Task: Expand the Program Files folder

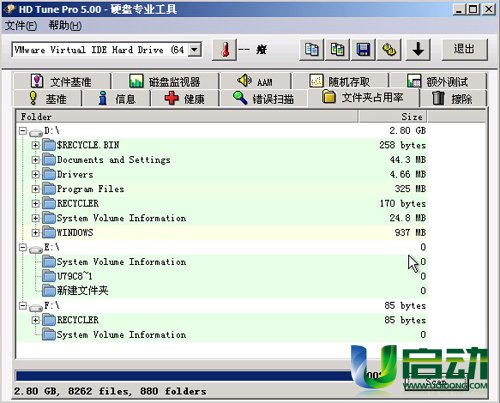Action: (x=35, y=189)
